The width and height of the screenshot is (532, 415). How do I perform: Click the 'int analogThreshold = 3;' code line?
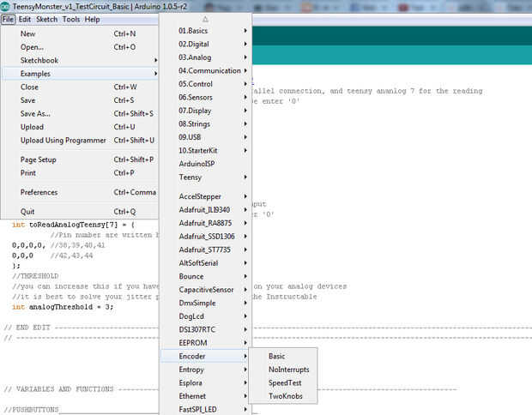63,307
